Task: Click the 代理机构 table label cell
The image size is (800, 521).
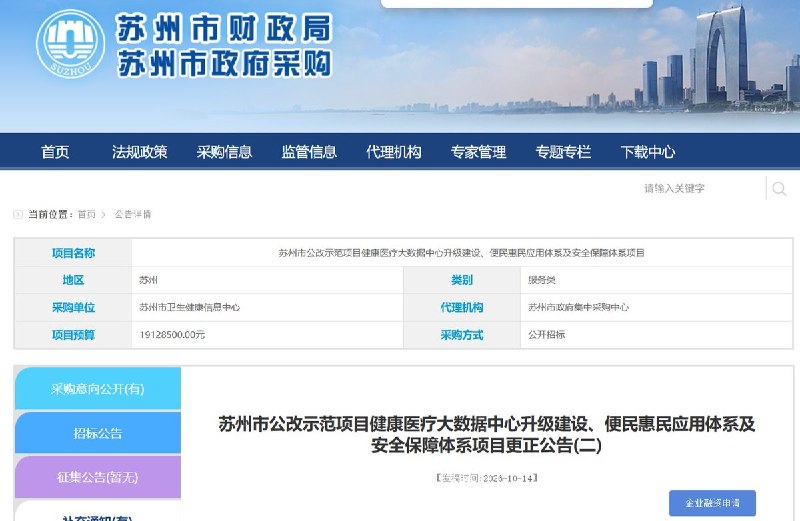Action: tap(462, 307)
